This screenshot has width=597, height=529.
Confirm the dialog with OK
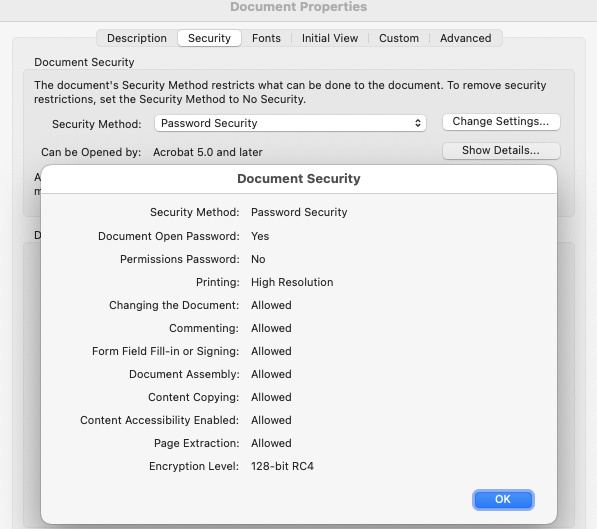pos(503,499)
